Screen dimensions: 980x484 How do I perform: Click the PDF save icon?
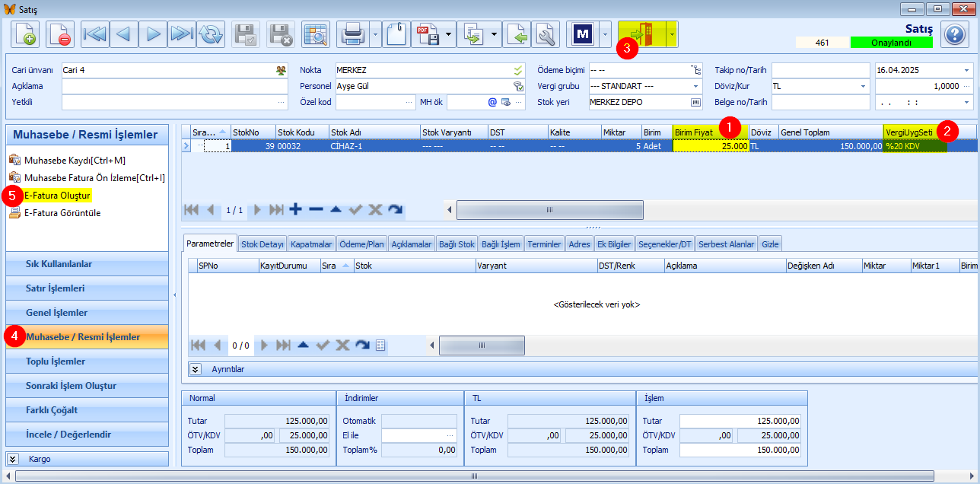426,34
